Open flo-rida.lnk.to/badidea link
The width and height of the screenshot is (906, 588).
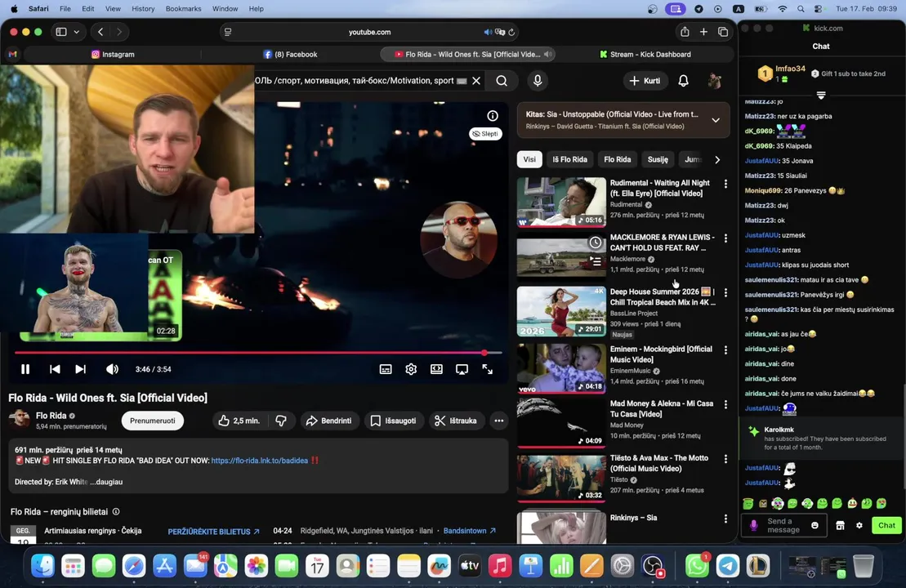[260, 461]
